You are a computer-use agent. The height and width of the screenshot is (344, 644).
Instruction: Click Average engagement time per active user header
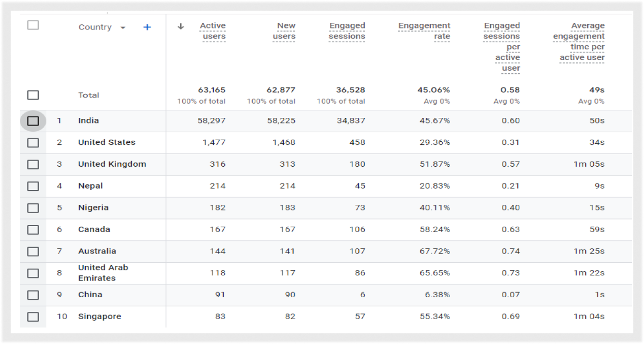579,42
